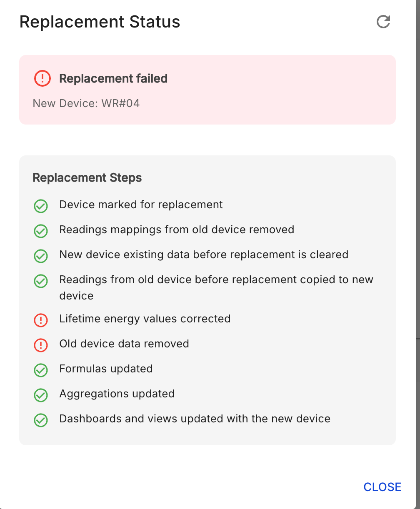
Task: Click the Lifetime energy values corrected label
Action: (x=145, y=319)
